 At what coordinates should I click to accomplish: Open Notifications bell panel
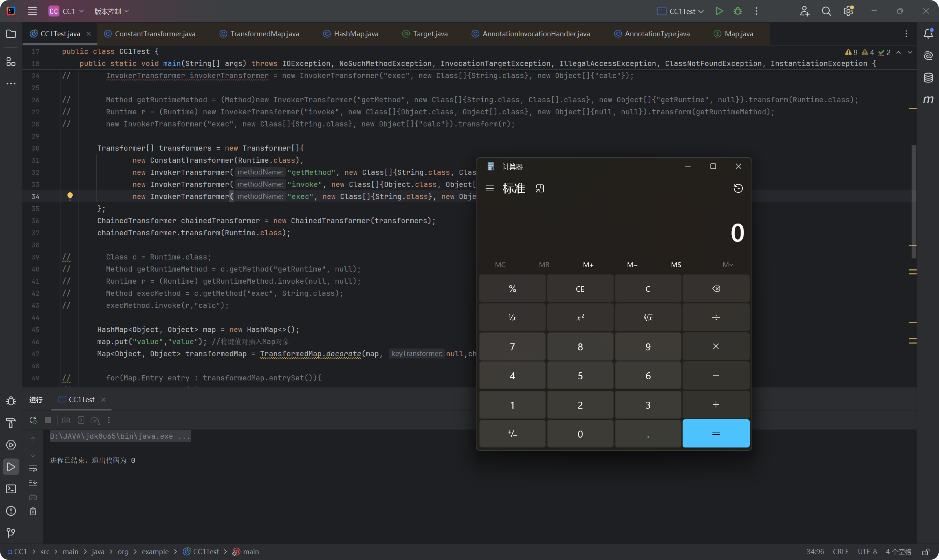(928, 34)
